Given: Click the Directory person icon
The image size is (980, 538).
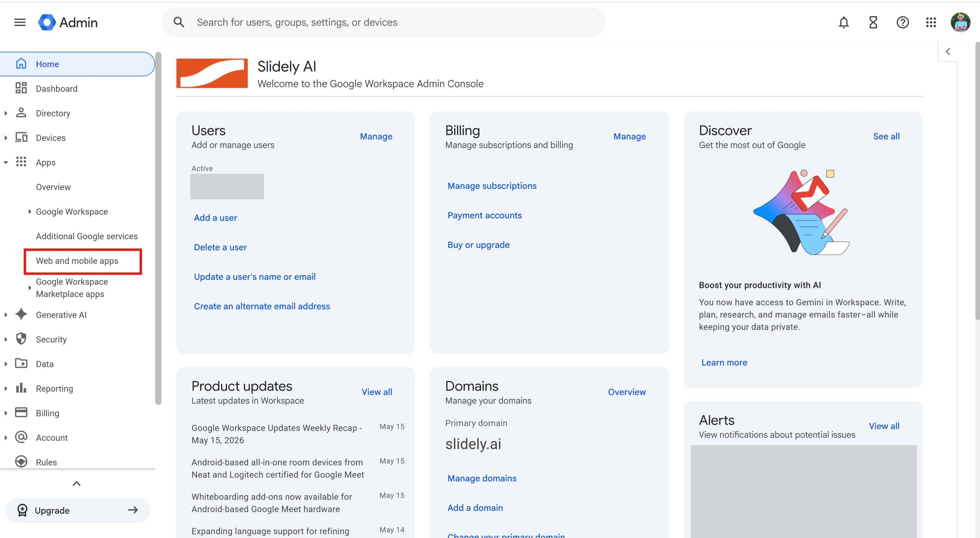Looking at the screenshot, I should tap(21, 113).
